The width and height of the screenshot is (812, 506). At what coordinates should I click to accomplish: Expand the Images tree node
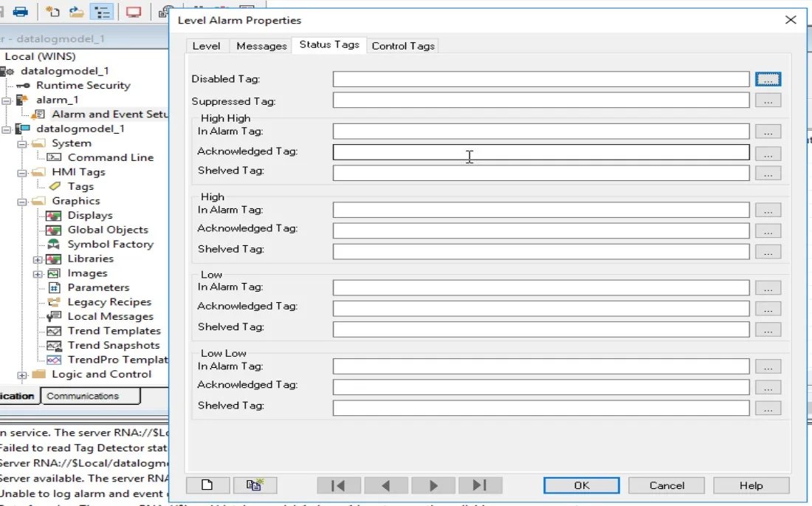point(38,274)
